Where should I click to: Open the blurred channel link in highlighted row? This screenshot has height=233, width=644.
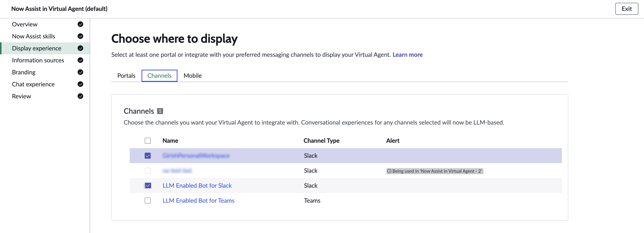(x=196, y=156)
